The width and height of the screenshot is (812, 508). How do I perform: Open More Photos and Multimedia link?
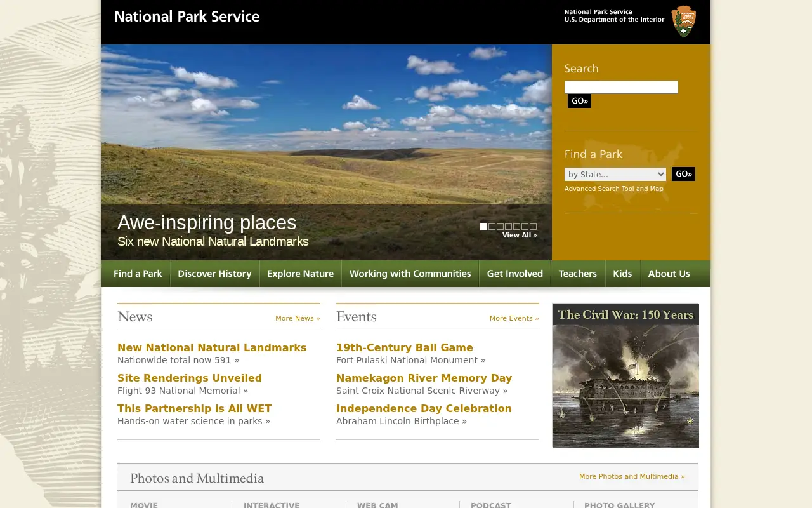tap(632, 476)
